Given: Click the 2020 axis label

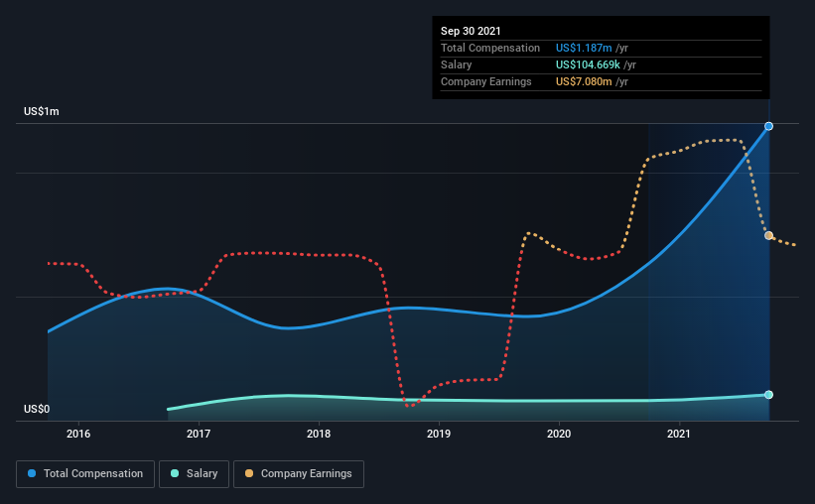Looking at the screenshot, I should pyautogui.click(x=559, y=434).
